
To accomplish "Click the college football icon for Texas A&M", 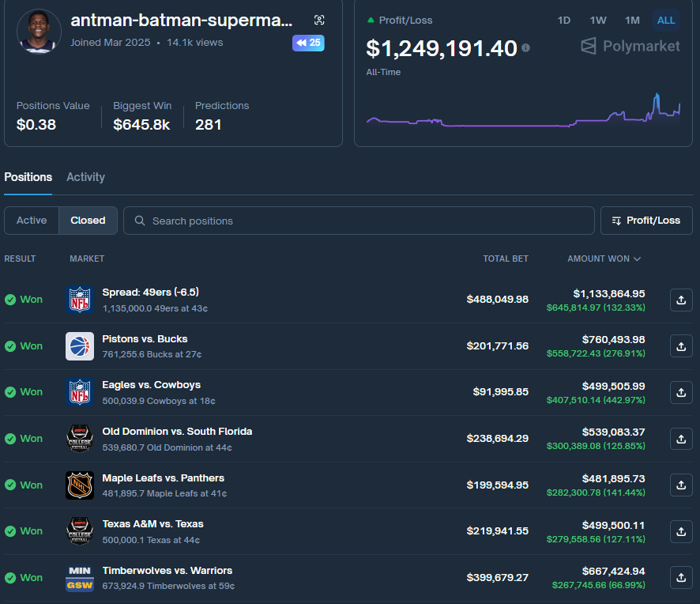I will 80,531.
